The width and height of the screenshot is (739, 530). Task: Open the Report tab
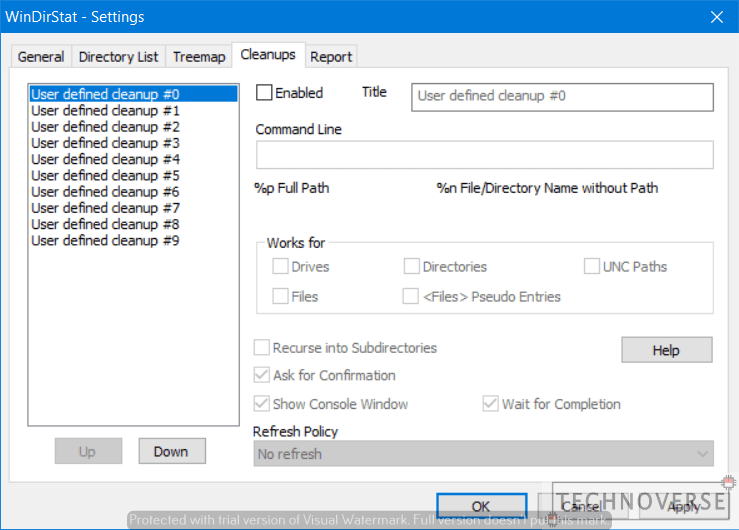331,57
